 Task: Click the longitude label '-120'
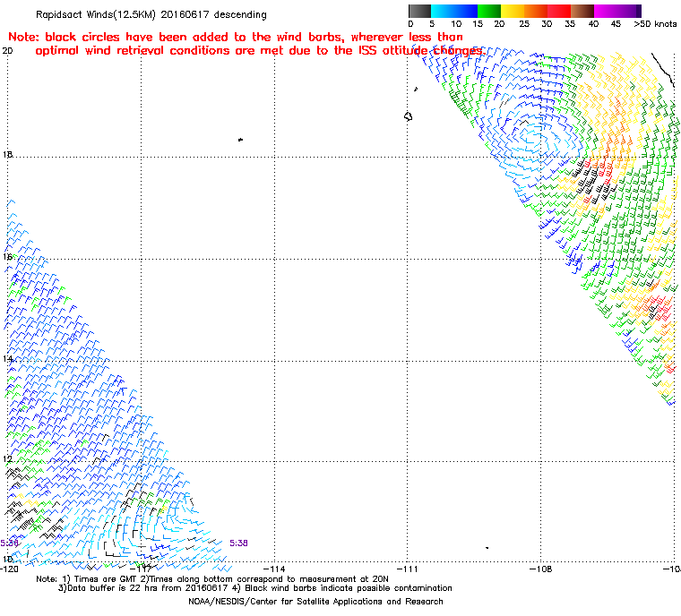(x=9, y=569)
